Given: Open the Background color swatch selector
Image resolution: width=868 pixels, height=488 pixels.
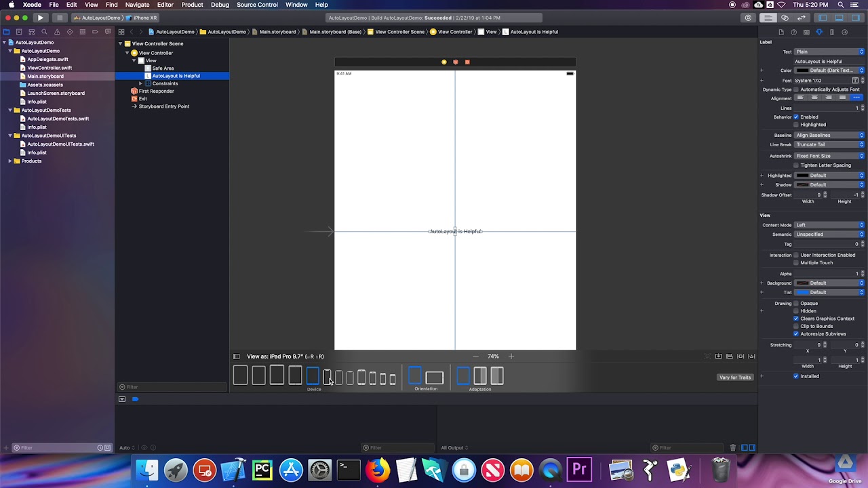Looking at the screenshot, I should pyautogui.click(x=802, y=283).
